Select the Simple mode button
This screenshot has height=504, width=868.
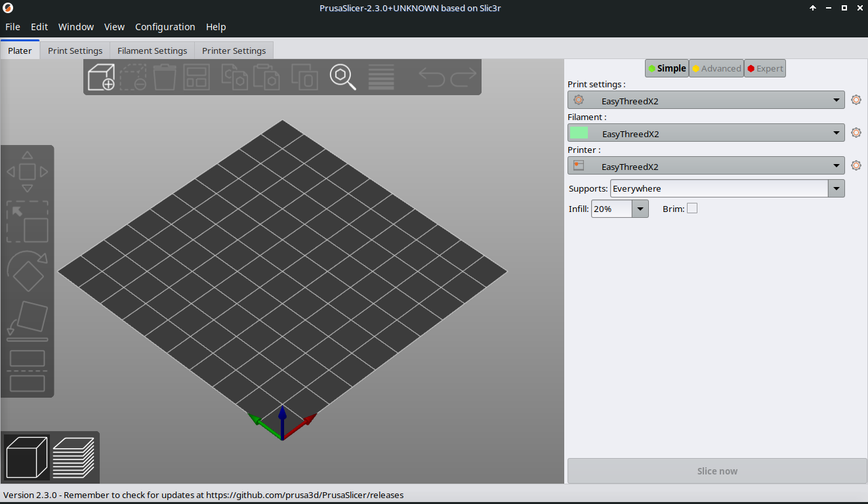click(667, 68)
